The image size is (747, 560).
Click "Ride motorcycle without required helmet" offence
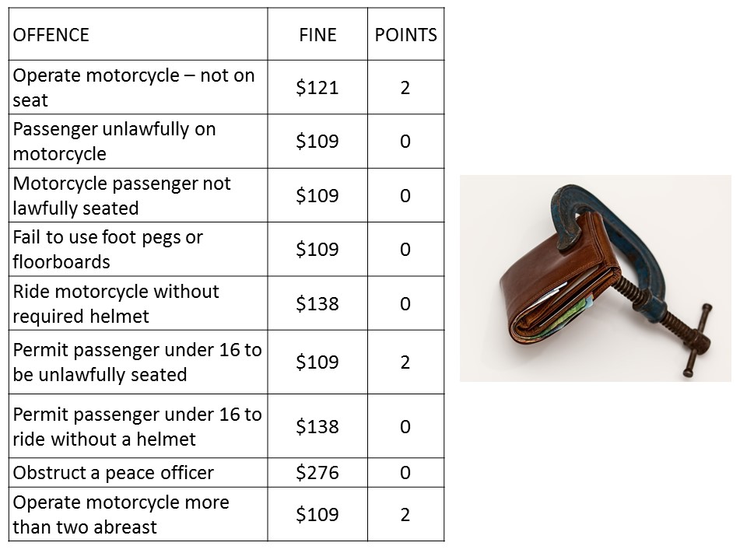click(x=116, y=303)
